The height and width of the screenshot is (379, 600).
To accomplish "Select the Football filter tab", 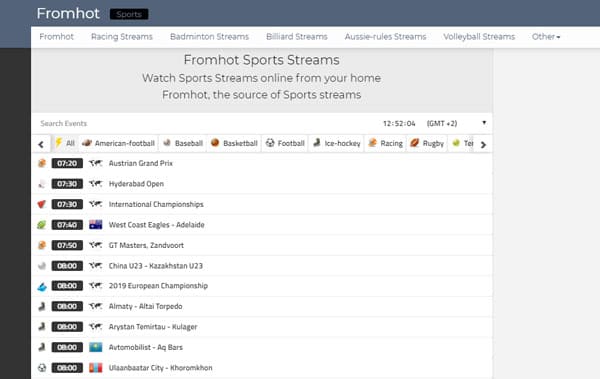I will click(x=285, y=144).
